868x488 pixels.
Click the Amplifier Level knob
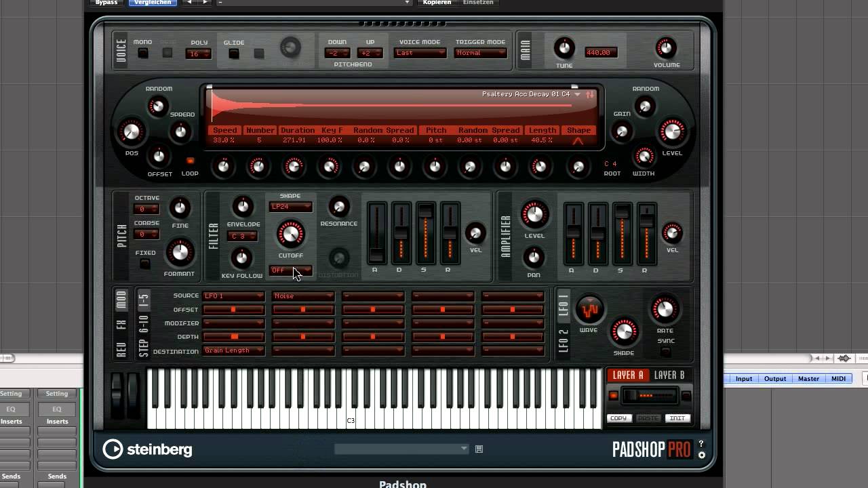pos(534,215)
